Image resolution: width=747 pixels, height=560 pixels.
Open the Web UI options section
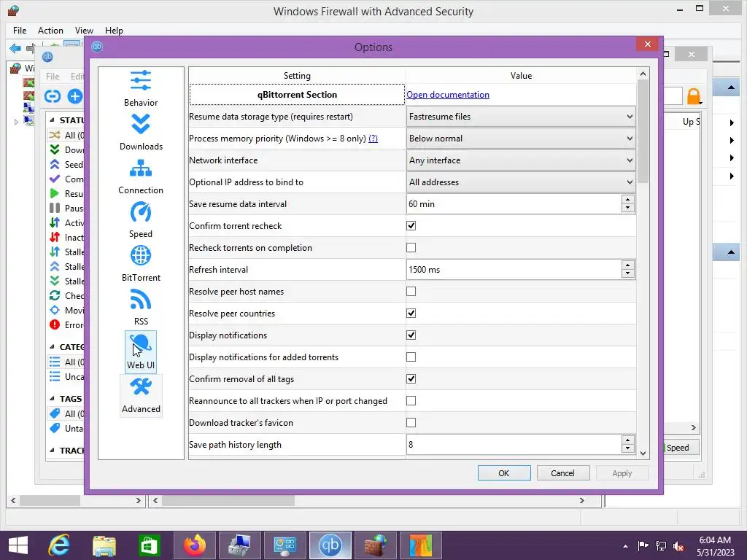(x=141, y=352)
